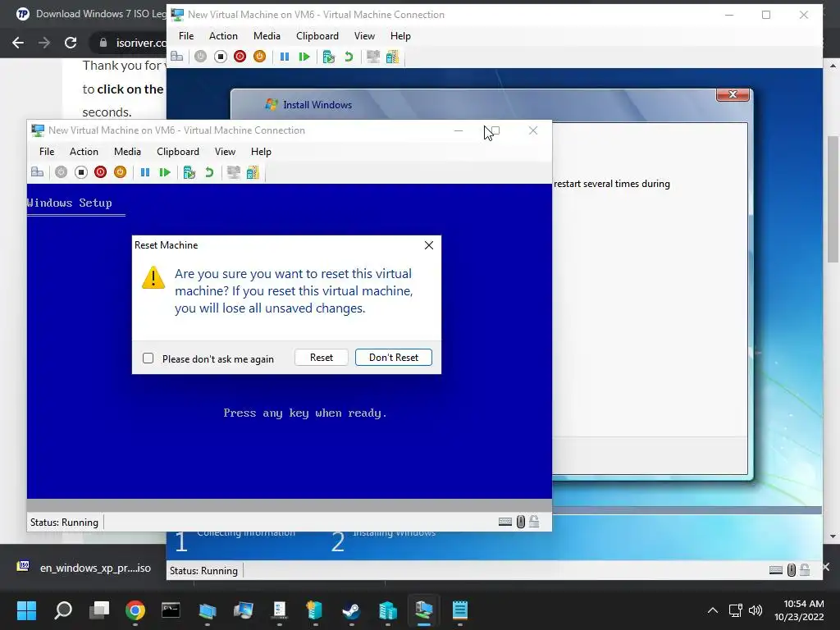Screen dimensions: 840x630
Task: Minimize the front VM connection window
Action: 459,130
